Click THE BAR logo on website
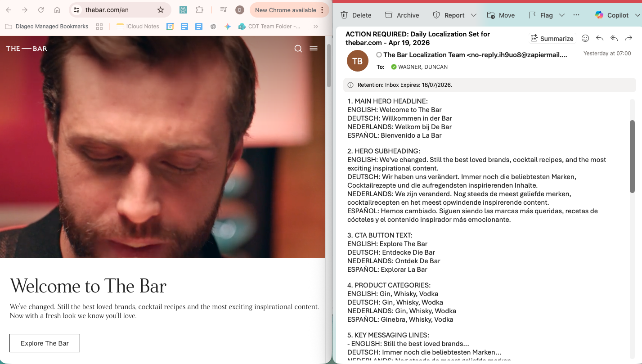Image resolution: width=642 pixels, height=364 pixels. click(27, 49)
